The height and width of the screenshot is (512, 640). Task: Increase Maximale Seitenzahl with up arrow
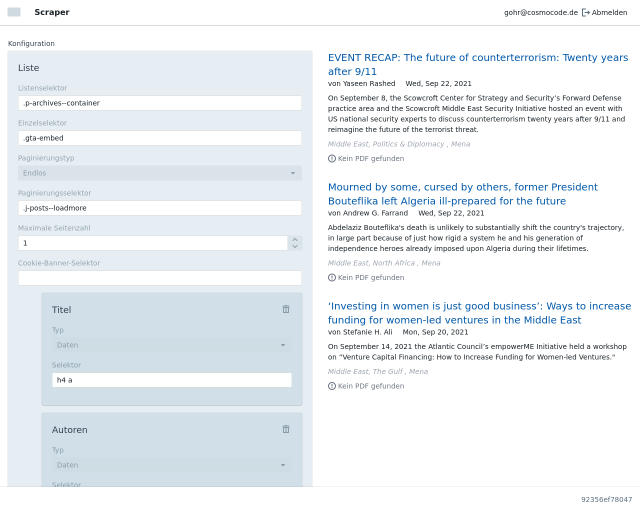[294, 239]
